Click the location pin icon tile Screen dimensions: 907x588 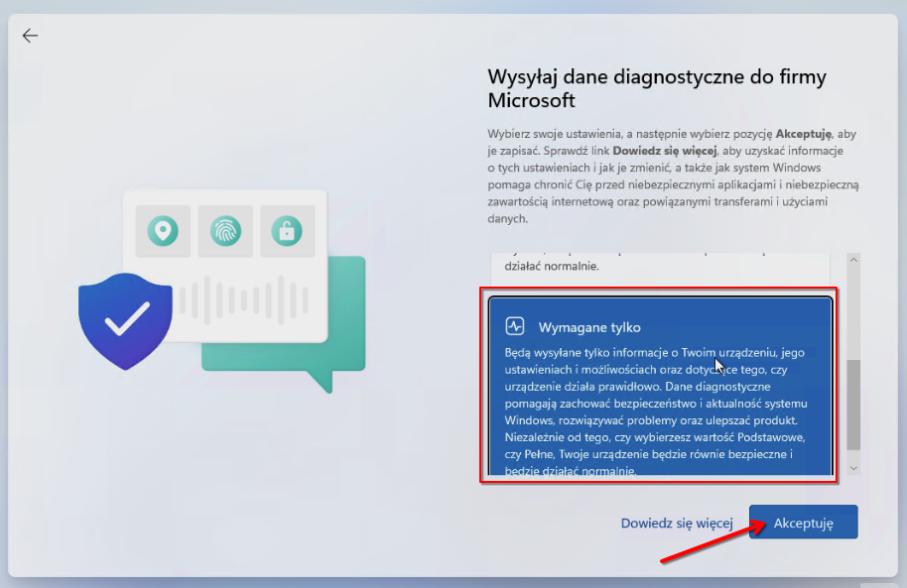(x=163, y=232)
